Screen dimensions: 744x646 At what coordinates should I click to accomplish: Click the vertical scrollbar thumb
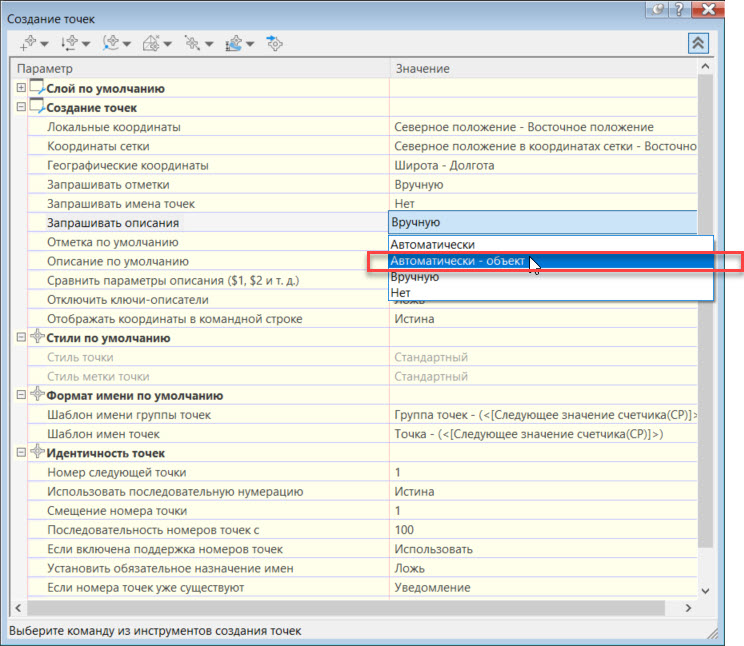705,310
